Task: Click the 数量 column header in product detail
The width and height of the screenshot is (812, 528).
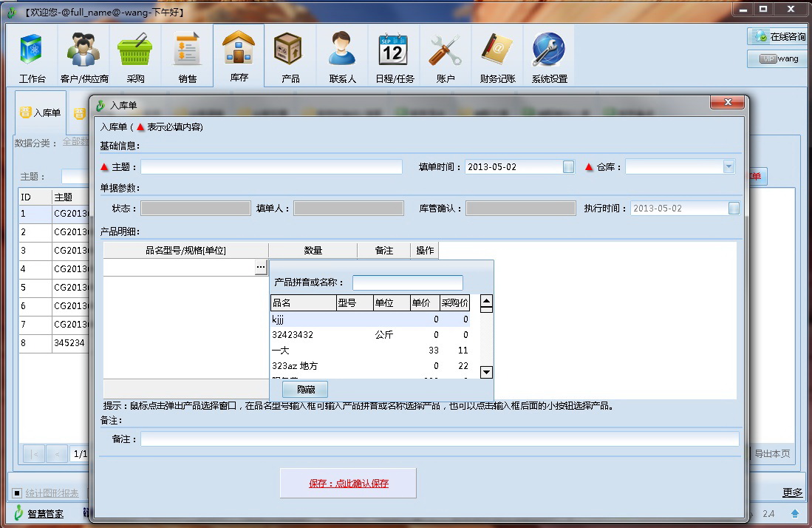Action: [313, 250]
